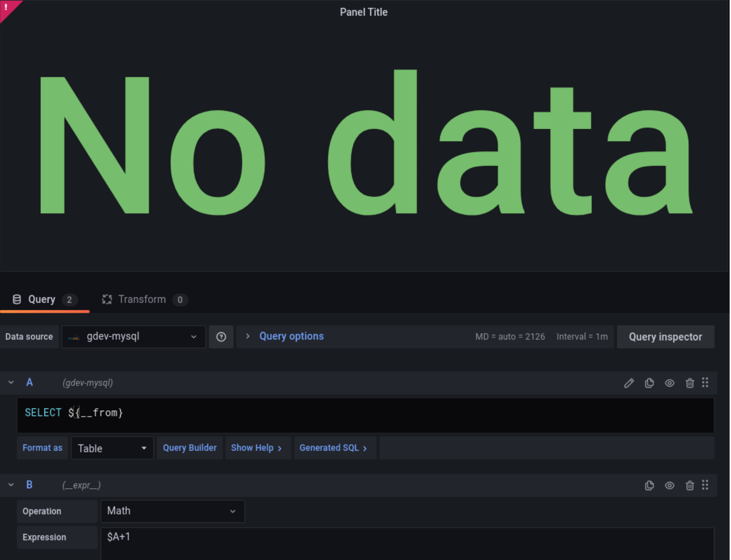Open the gdev-mysql data source dropdown
This screenshot has height=560, width=731.
pyautogui.click(x=134, y=337)
